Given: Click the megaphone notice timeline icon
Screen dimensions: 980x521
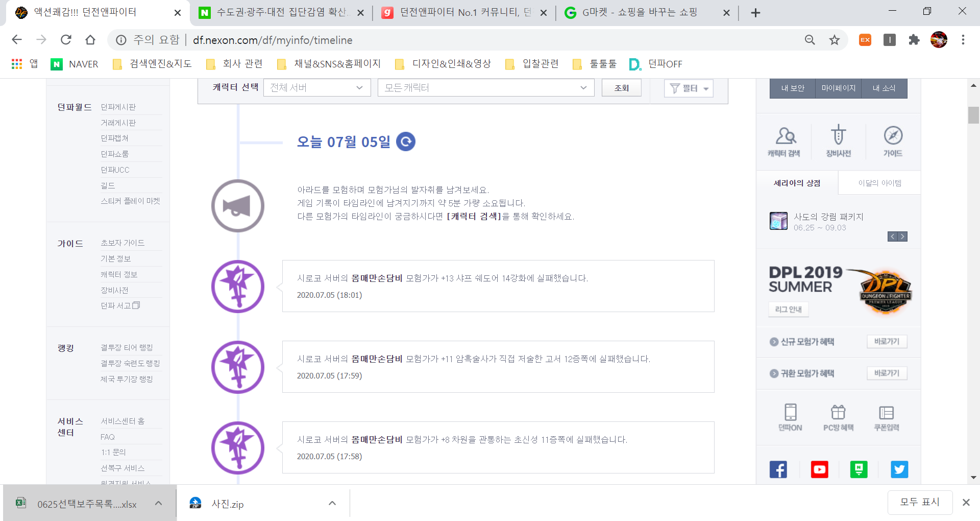Looking at the screenshot, I should (238, 206).
